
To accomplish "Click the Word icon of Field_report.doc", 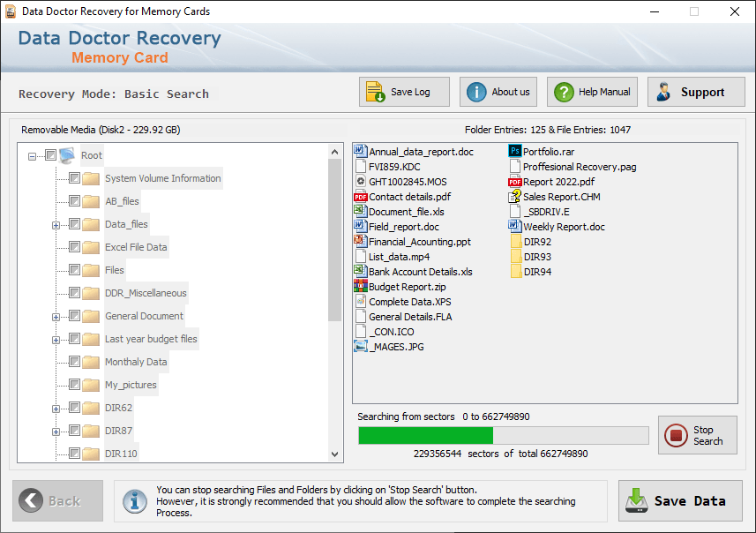I will click(361, 226).
